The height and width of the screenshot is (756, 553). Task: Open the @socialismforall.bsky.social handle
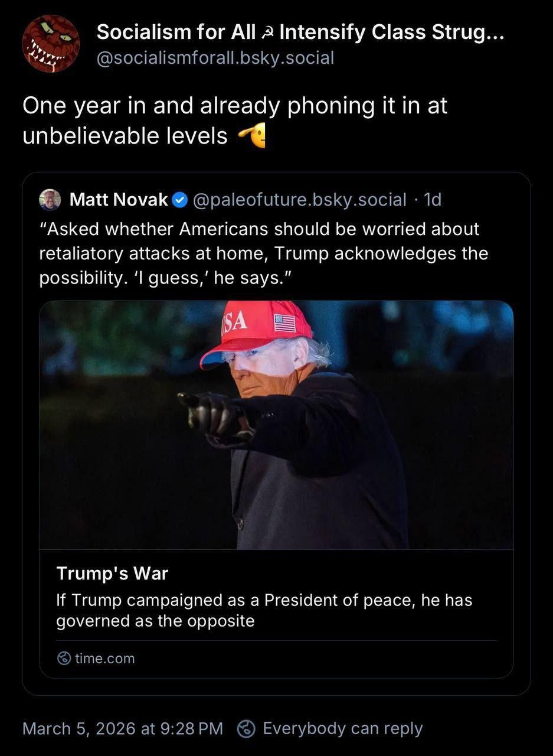click(215, 58)
